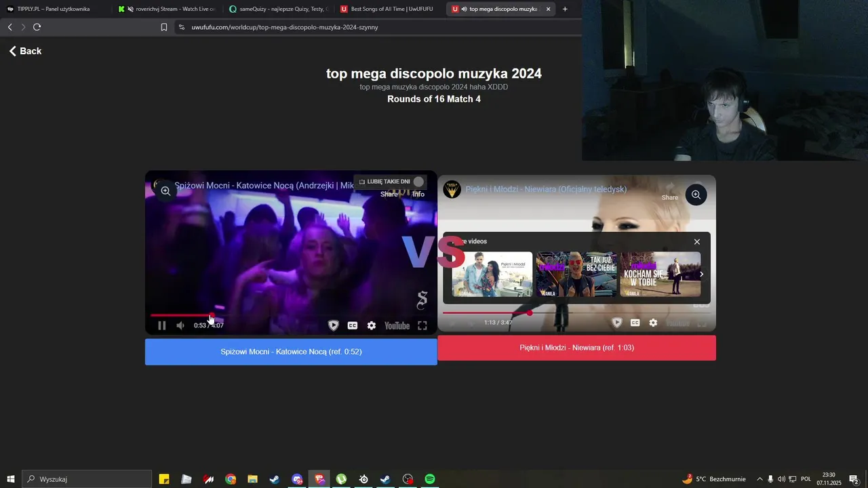Open a new browser tab
The height and width of the screenshot is (488, 868).
pos(565,9)
